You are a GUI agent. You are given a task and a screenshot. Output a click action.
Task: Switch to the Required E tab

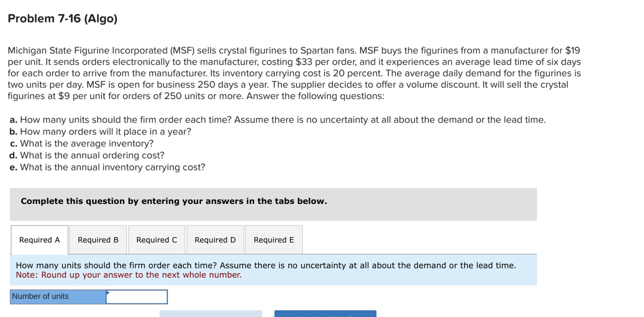click(x=273, y=240)
